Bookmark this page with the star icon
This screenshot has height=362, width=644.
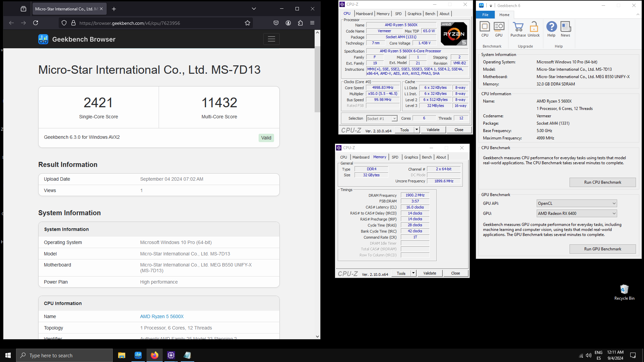point(248,23)
